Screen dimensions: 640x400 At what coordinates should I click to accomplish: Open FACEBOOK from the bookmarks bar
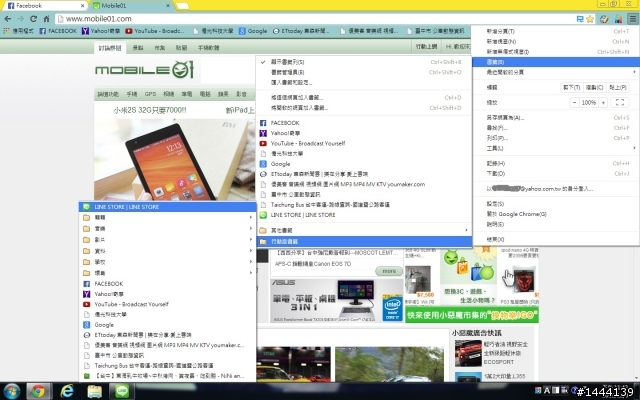[58, 31]
